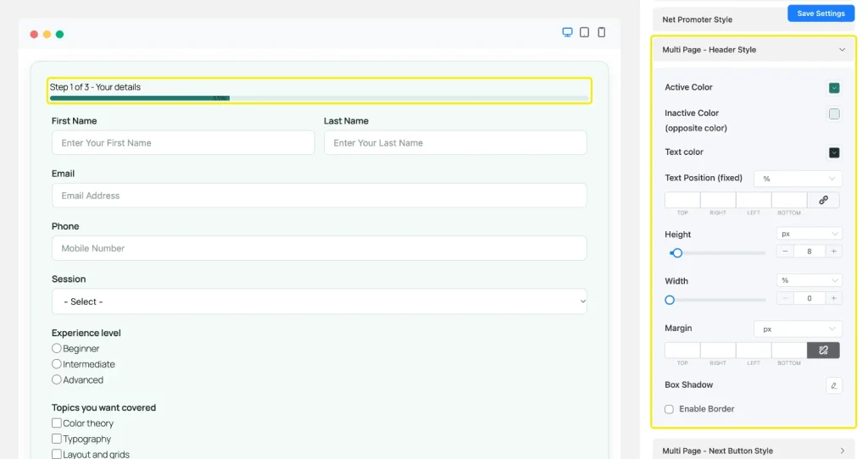This screenshot has height=459, width=868.
Task: Click the Width slider handle
Action: coord(670,301)
